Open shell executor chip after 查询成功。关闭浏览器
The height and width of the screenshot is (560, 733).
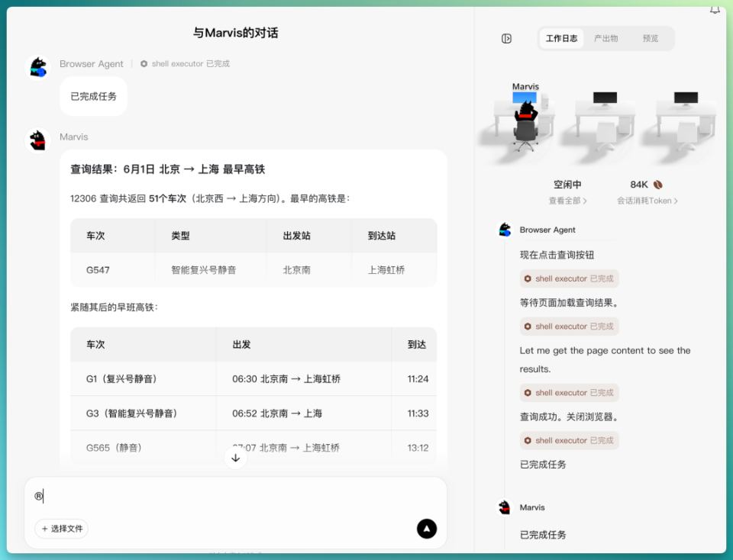(x=570, y=440)
